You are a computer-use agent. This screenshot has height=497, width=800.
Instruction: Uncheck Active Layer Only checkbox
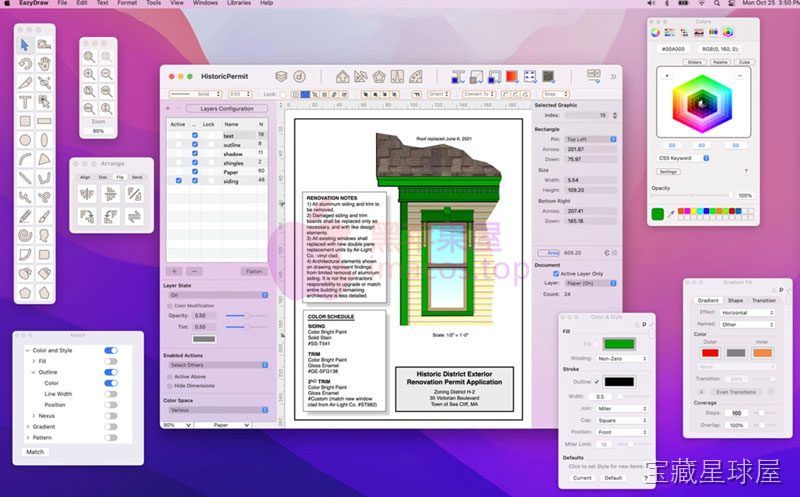pyautogui.click(x=556, y=274)
